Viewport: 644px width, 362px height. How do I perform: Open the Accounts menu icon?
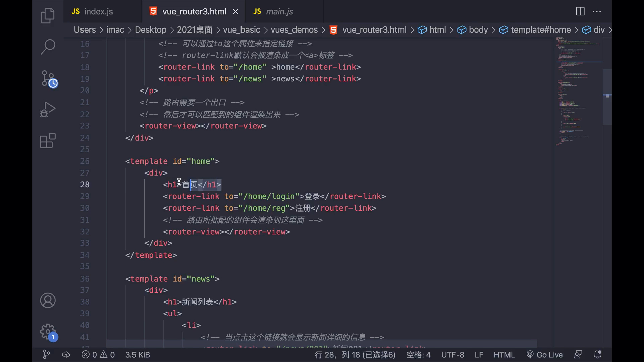tap(48, 300)
